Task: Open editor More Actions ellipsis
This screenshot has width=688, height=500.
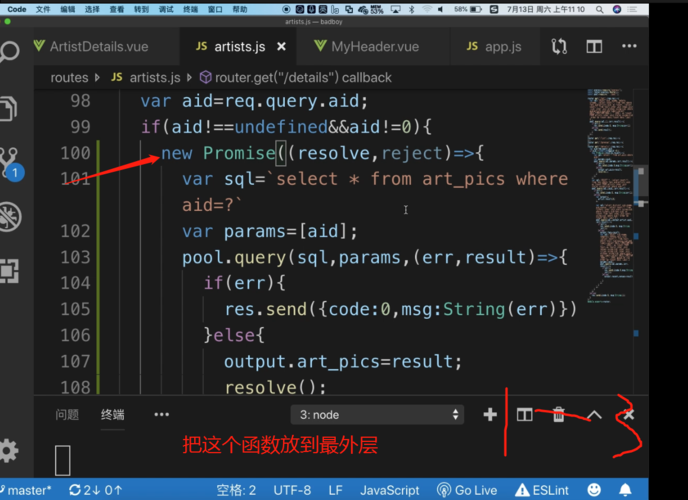Action: point(629,46)
